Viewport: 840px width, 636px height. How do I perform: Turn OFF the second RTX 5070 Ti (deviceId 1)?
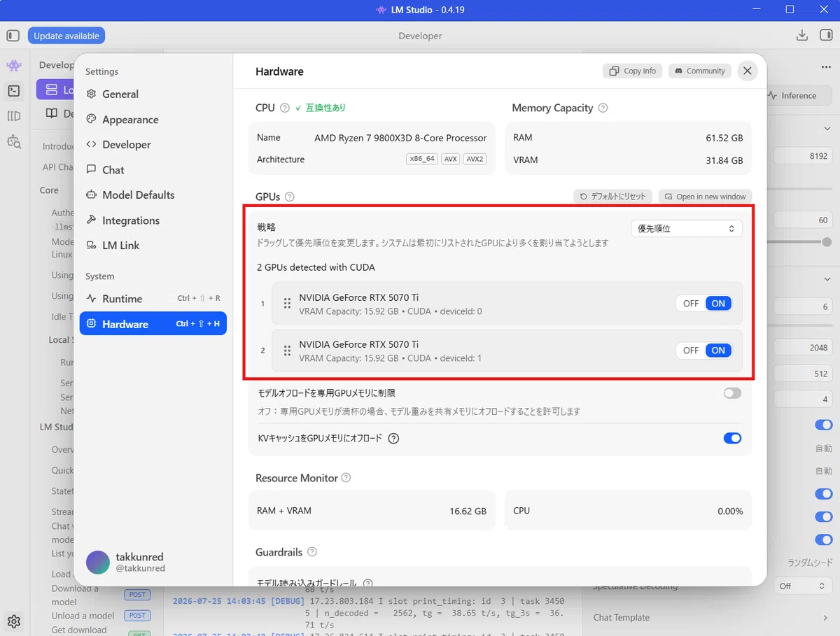(691, 351)
